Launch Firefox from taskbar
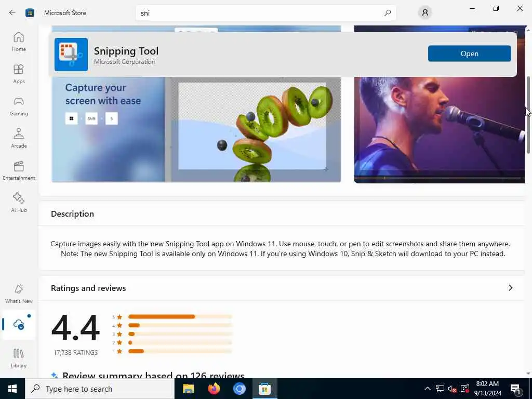 pyautogui.click(x=214, y=389)
